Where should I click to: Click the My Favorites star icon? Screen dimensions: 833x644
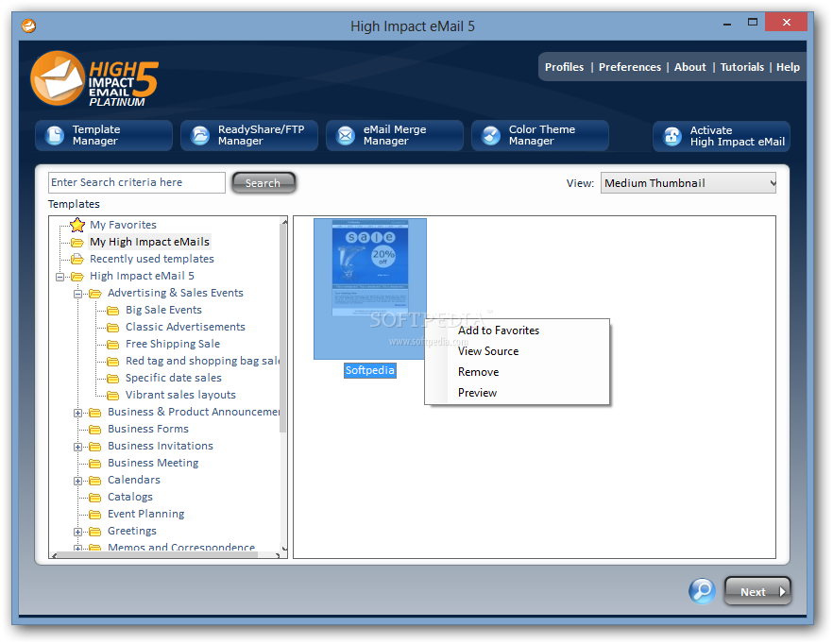pyautogui.click(x=77, y=225)
